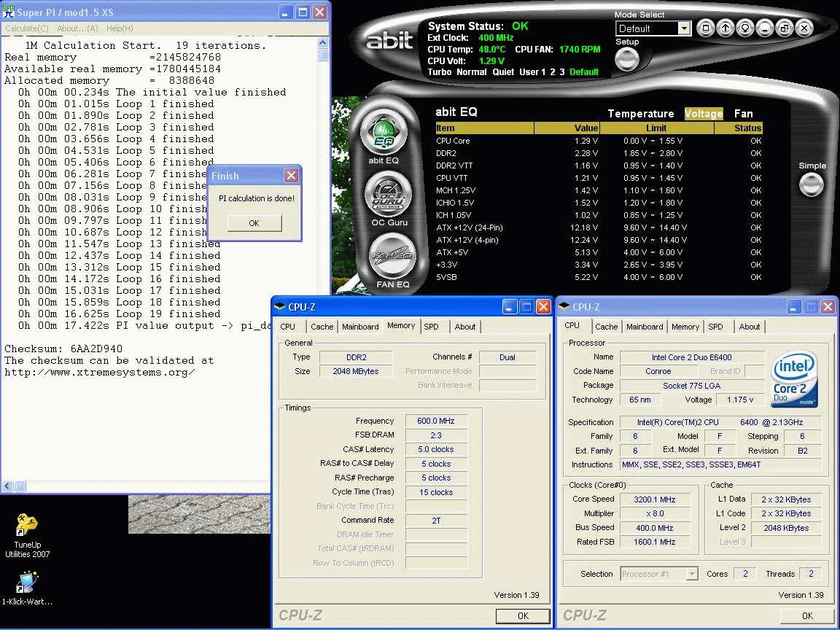Open the Calculate(C) menu in Super PI

(x=27, y=28)
